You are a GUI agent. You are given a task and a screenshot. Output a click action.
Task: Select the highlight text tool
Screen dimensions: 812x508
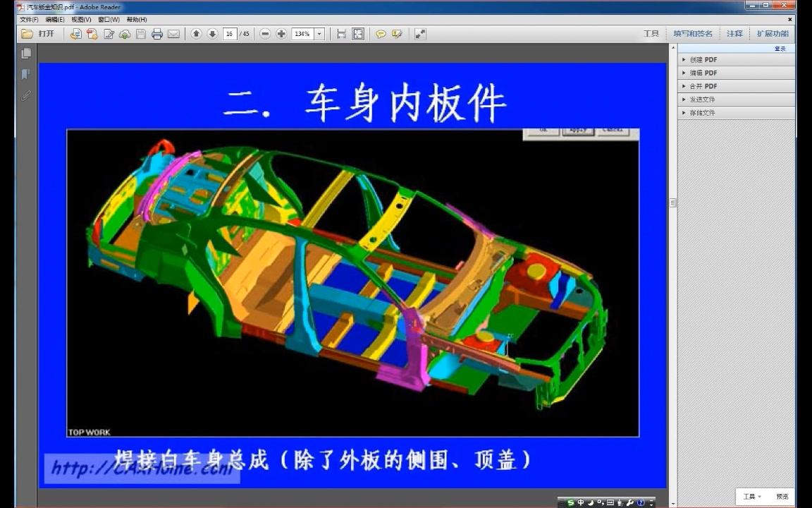pos(398,33)
